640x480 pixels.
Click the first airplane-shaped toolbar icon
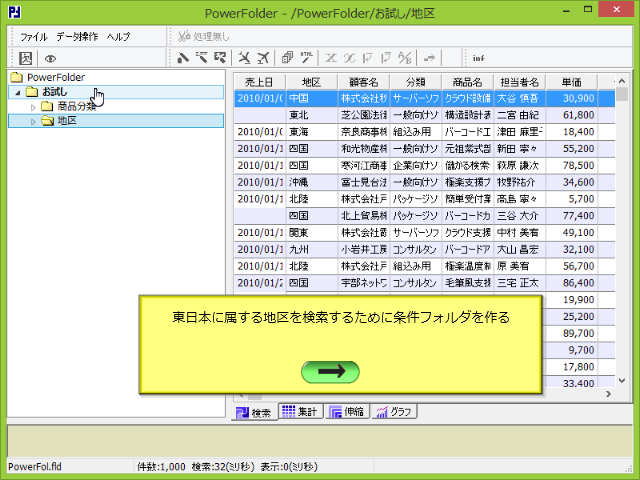244,58
